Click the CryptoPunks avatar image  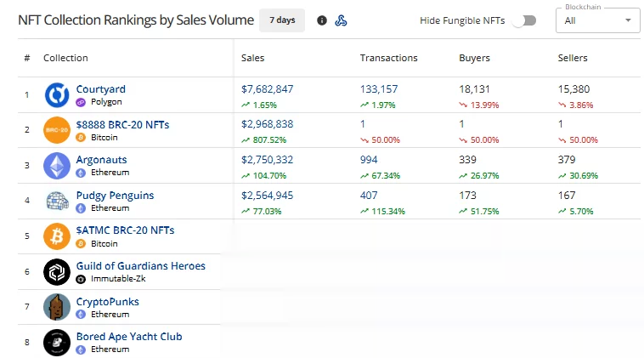(x=57, y=307)
